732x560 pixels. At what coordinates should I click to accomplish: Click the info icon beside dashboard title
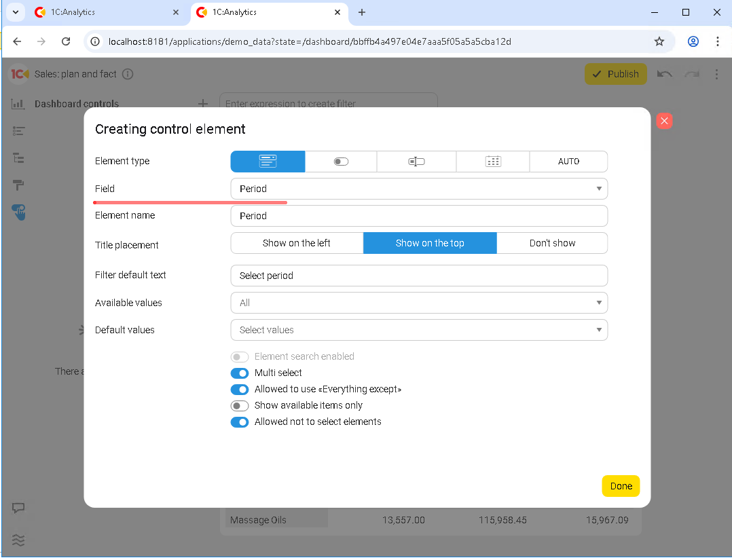[x=128, y=74]
